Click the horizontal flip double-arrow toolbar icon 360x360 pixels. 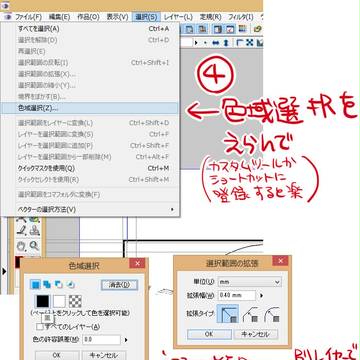click(x=216, y=43)
